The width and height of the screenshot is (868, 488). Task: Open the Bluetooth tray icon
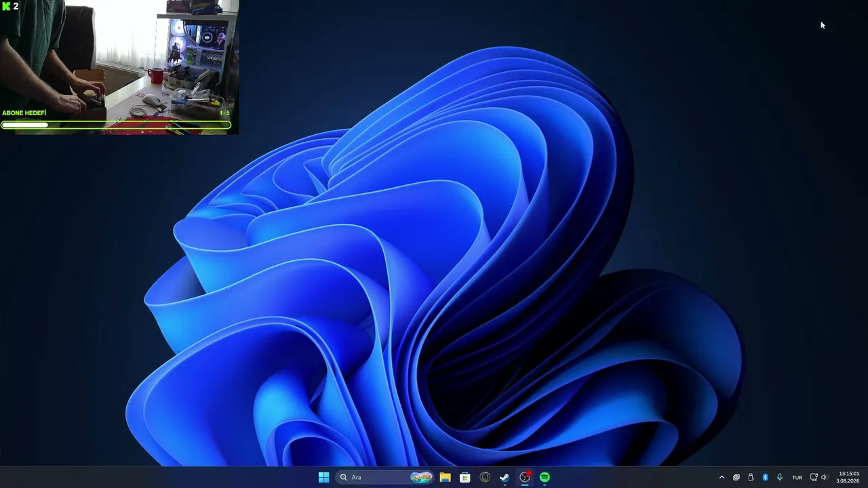(766, 477)
